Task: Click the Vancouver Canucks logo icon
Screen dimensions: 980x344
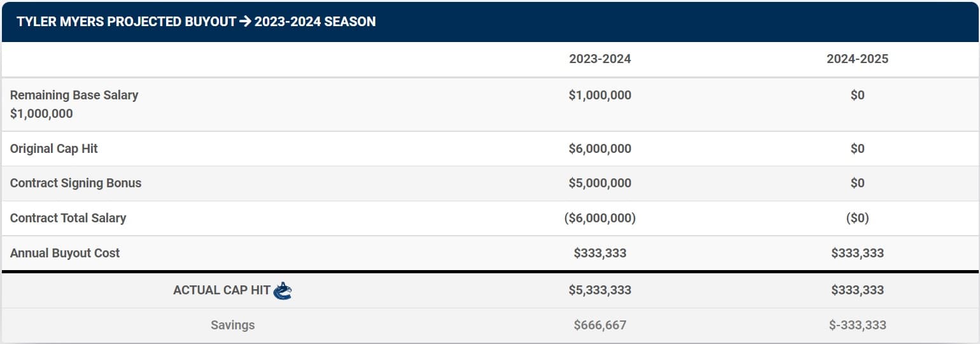Action: click(x=283, y=290)
